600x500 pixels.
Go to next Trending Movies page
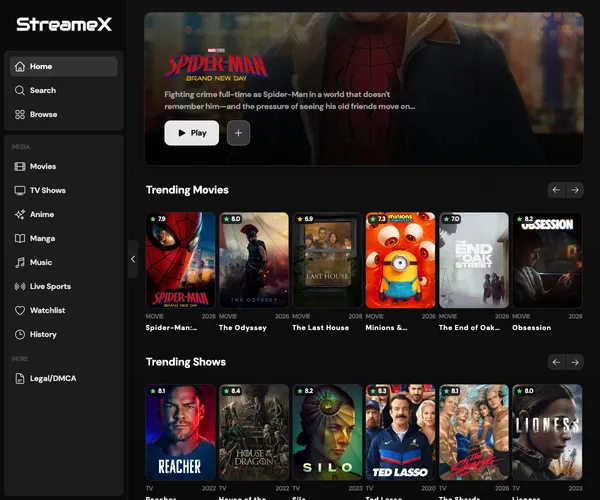click(575, 190)
